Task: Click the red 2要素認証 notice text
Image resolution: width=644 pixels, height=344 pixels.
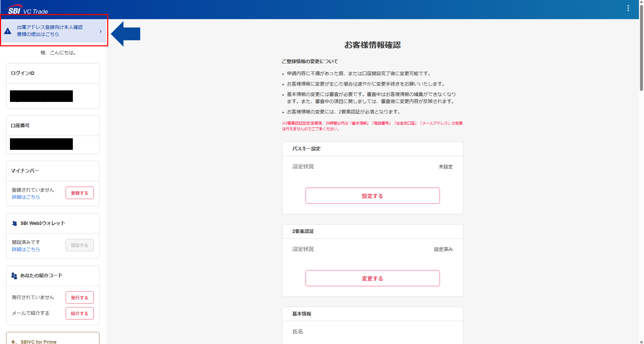Action: click(x=372, y=126)
